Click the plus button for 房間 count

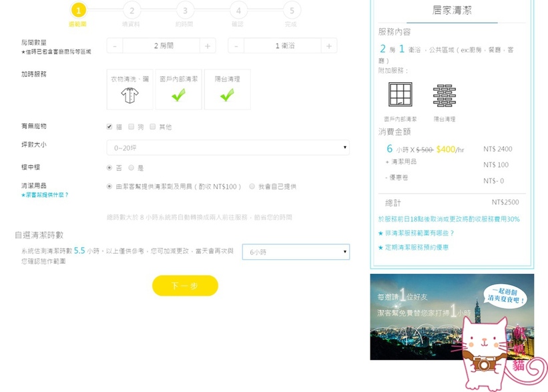[x=207, y=46]
